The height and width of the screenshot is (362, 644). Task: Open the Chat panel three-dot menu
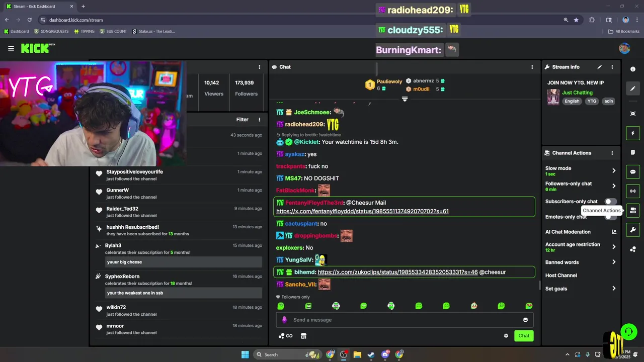(x=532, y=67)
